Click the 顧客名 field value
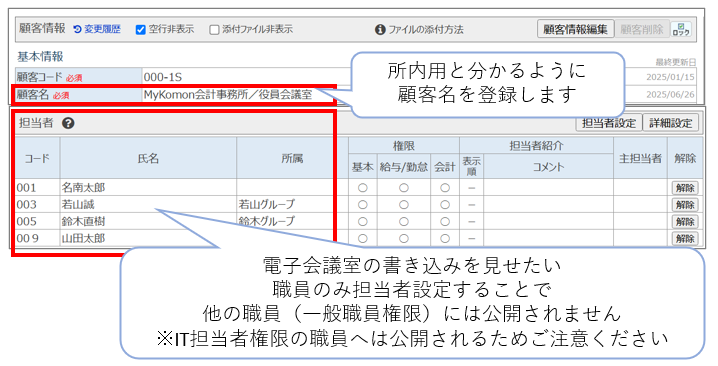Screen dimensions: 718x366 (x=228, y=95)
